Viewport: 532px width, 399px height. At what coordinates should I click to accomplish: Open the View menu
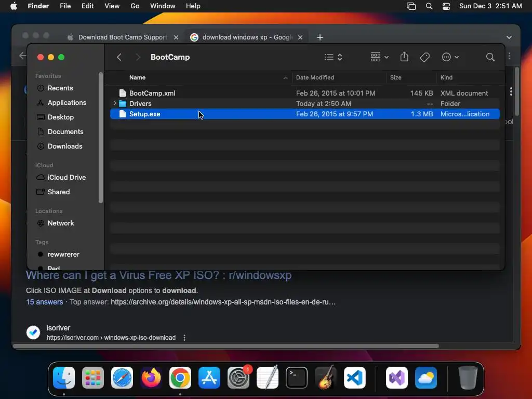coord(112,6)
